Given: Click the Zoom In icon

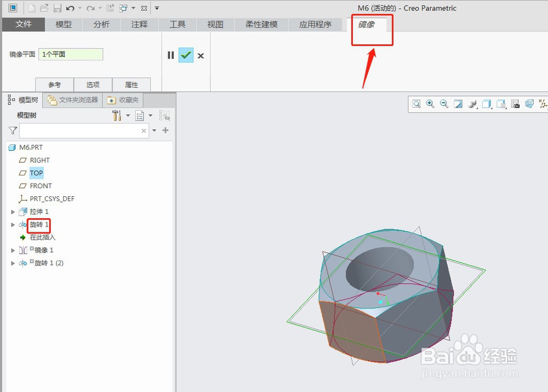Looking at the screenshot, I should click(x=430, y=104).
